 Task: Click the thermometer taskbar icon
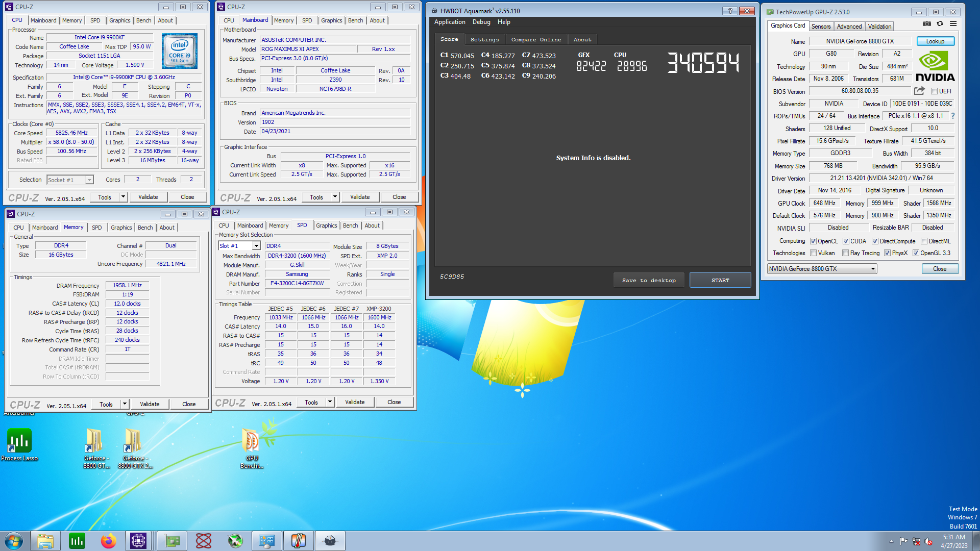tap(299, 541)
